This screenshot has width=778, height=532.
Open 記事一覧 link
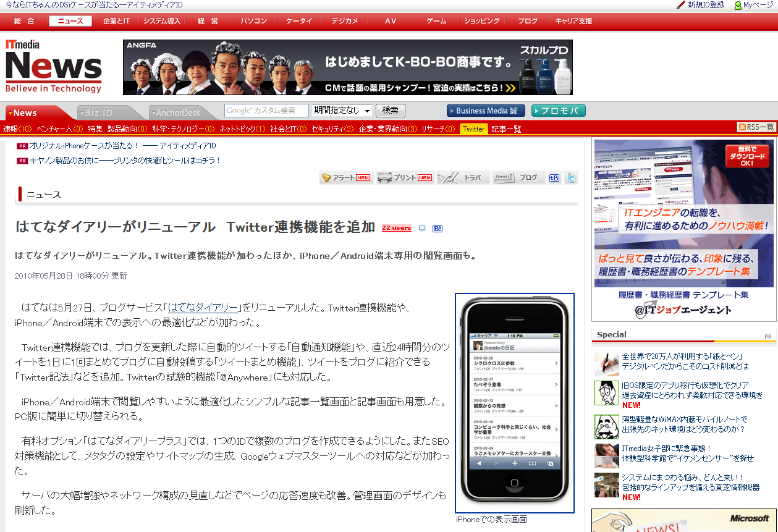tap(507, 129)
